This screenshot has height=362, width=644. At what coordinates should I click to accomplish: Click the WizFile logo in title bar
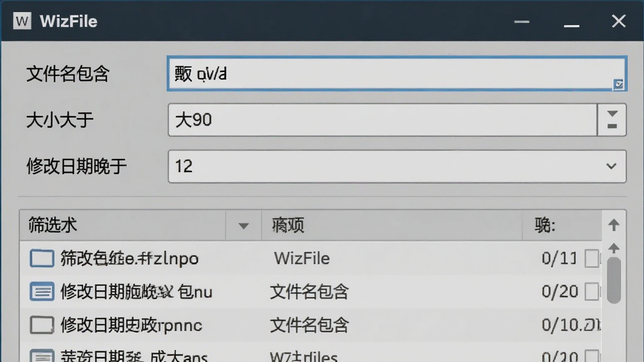click(x=22, y=21)
